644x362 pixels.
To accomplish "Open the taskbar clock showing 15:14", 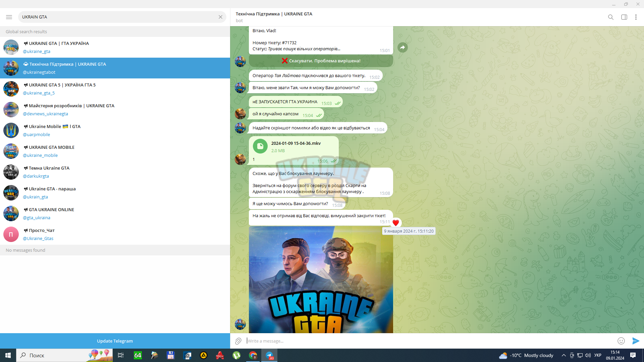I will click(x=615, y=355).
